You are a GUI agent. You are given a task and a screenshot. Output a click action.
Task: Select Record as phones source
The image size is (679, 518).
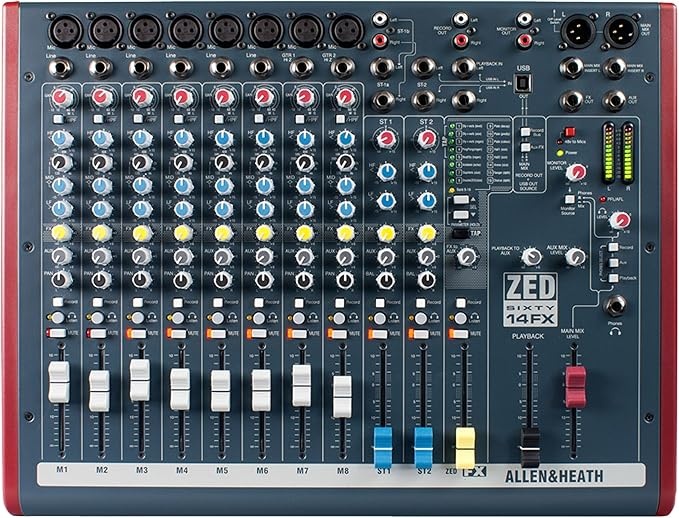(613, 247)
